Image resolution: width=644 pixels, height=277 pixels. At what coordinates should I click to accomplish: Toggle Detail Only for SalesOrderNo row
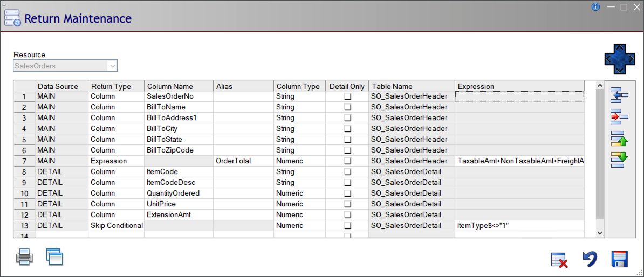tap(347, 96)
